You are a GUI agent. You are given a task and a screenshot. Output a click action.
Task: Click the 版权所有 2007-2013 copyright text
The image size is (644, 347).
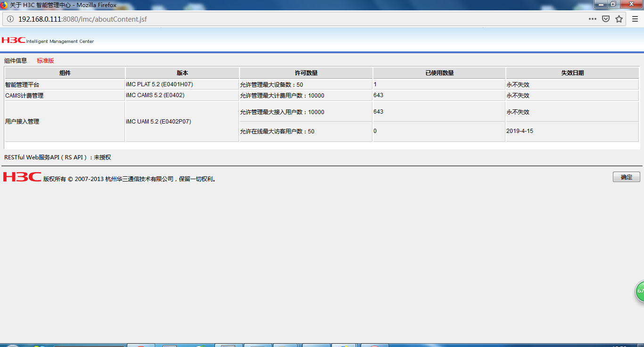pos(130,179)
